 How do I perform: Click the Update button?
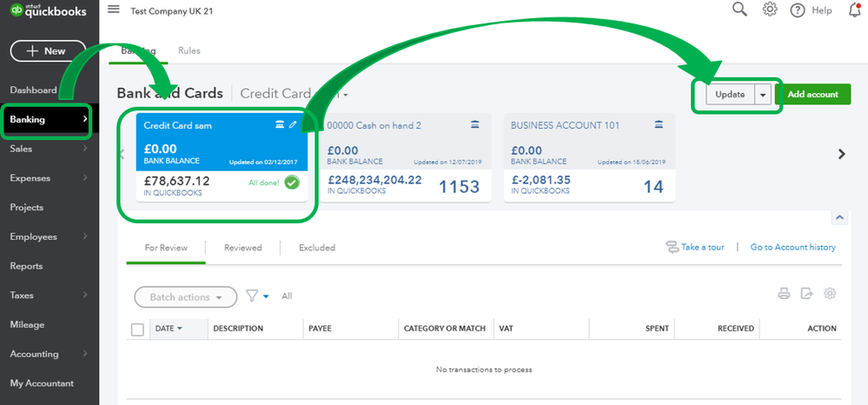[730, 95]
